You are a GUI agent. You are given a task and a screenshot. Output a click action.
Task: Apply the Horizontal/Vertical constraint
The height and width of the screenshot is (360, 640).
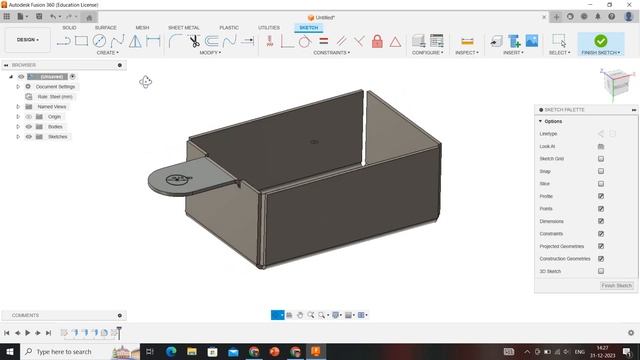(x=269, y=41)
